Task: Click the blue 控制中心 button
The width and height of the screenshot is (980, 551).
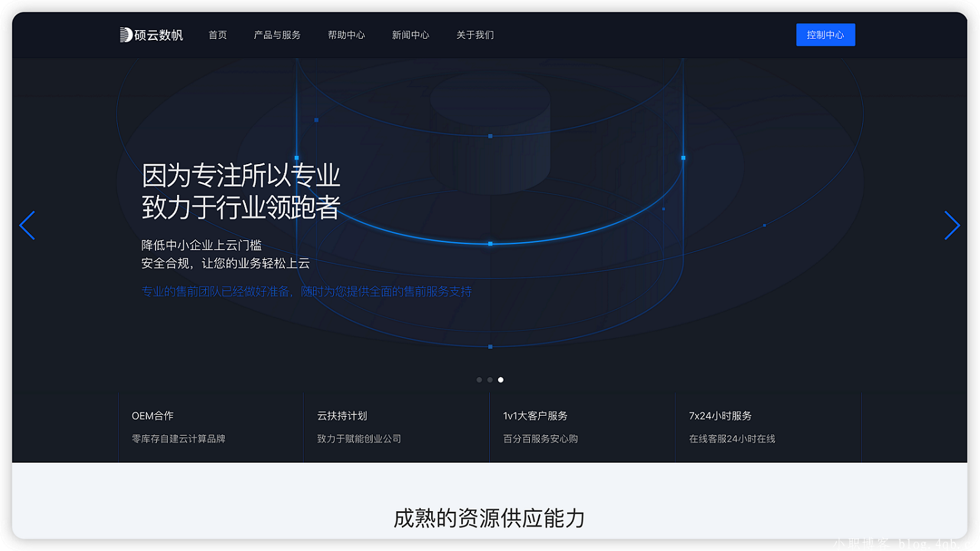Action: coord(825,35)
